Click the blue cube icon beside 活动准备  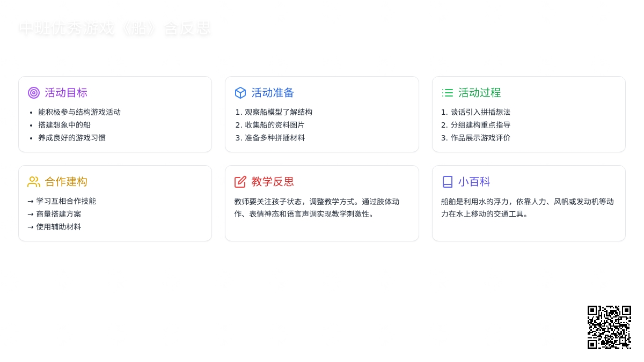coord(240,93)
